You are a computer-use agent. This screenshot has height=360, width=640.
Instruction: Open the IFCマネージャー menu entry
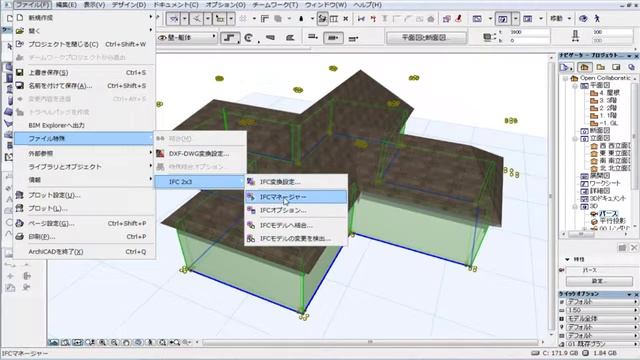point(296,197)
